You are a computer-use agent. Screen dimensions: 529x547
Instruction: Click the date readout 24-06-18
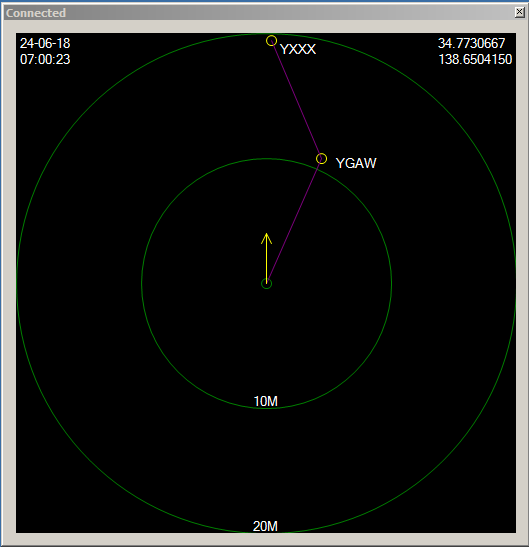click(x=45, y=43)
